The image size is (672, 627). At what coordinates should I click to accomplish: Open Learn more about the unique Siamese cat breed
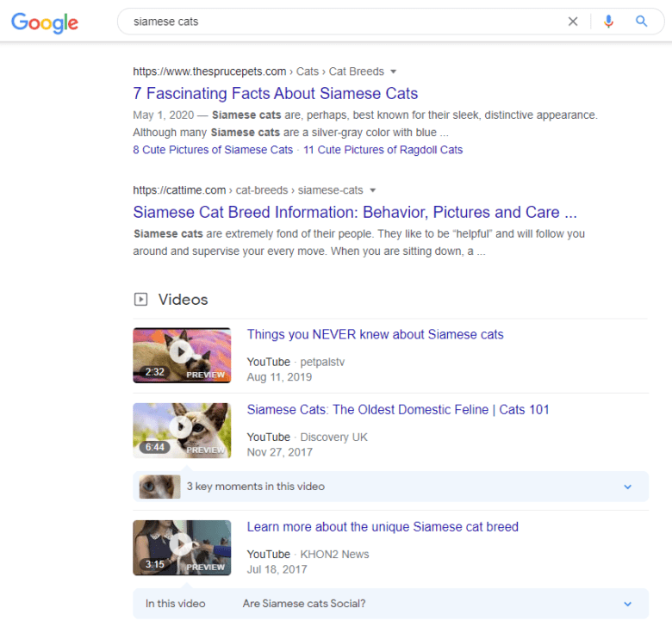(x=383, y=527)
